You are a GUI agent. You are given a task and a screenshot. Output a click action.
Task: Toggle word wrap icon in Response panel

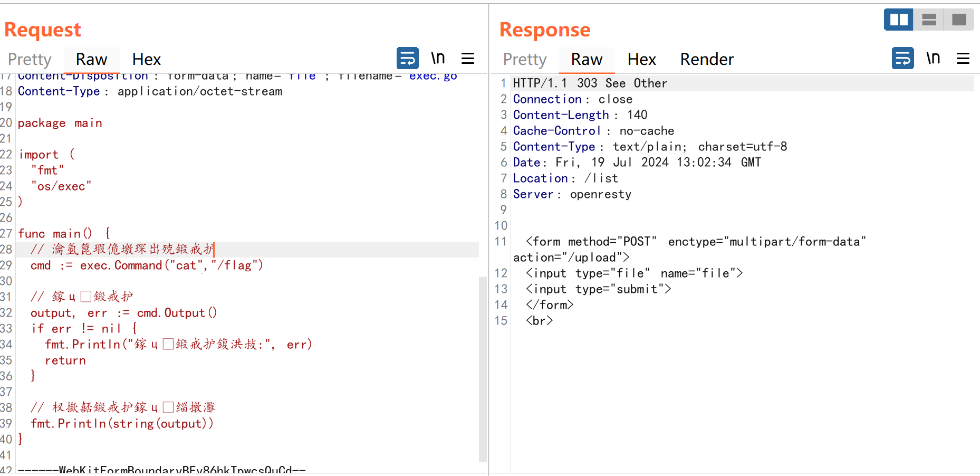(902, 58)
